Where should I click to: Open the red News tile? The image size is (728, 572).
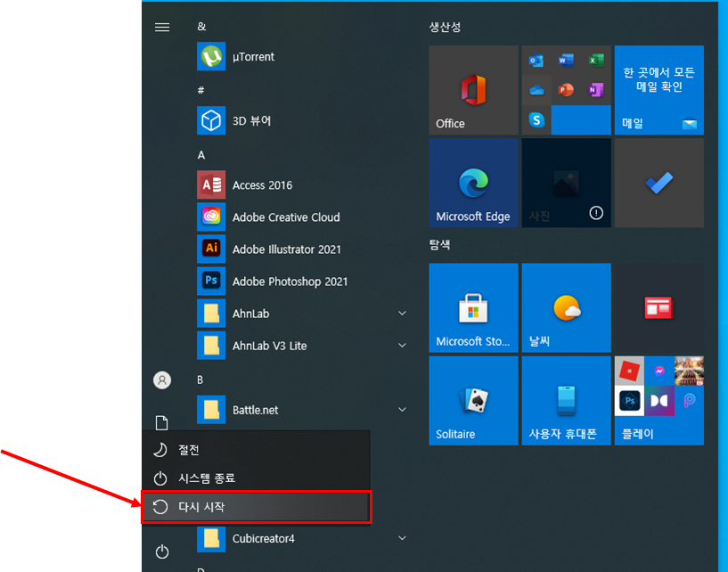click(x=658, y=307)
